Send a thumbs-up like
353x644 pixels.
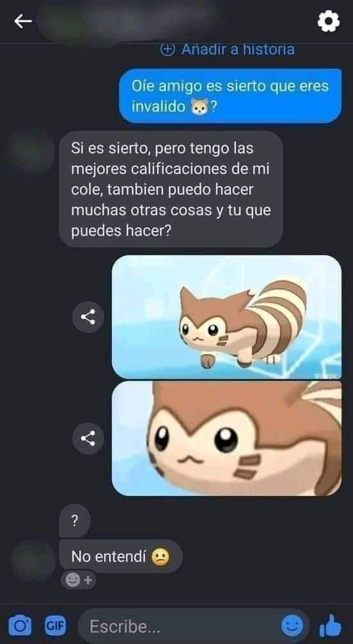(x=331, y=626)
